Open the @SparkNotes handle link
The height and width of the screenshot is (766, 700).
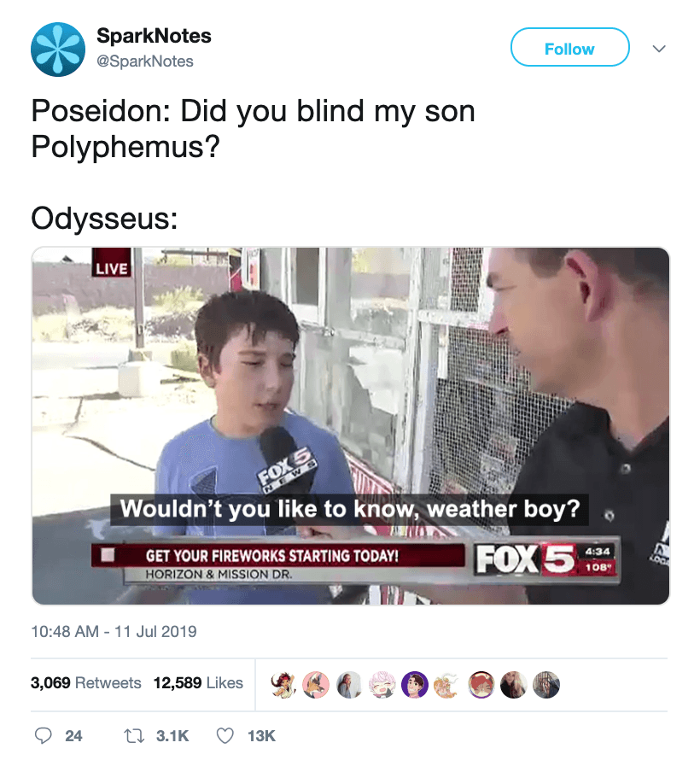[145, 61]
